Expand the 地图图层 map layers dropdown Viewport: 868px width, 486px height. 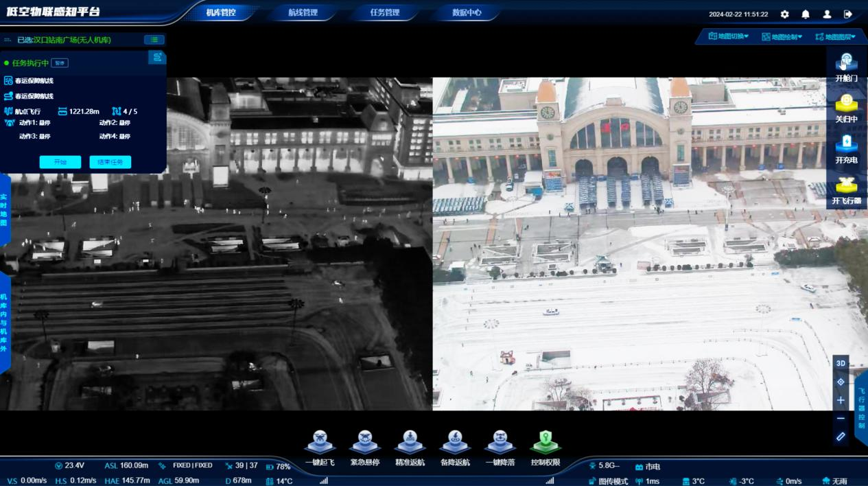[x=835, y=37]
